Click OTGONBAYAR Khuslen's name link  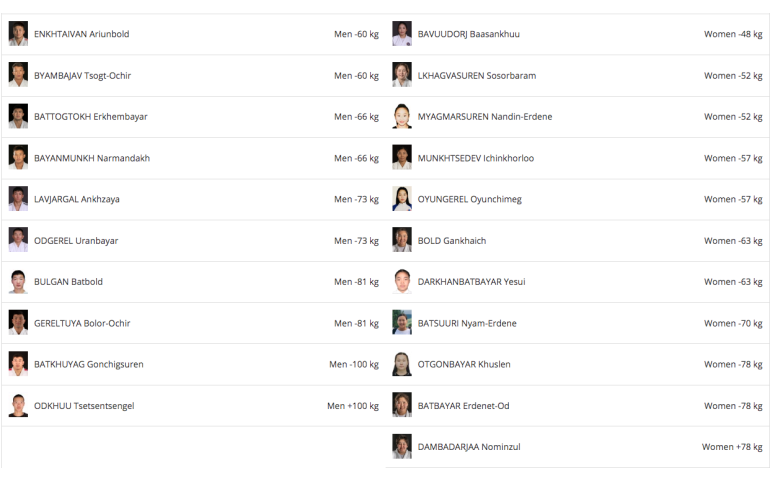pyautogui.click(x=464, y=364)
